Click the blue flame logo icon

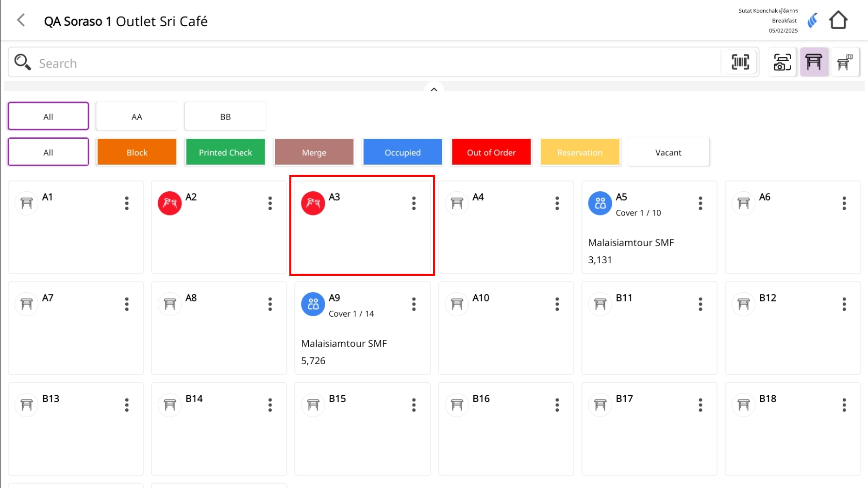[x=812, y=20]
